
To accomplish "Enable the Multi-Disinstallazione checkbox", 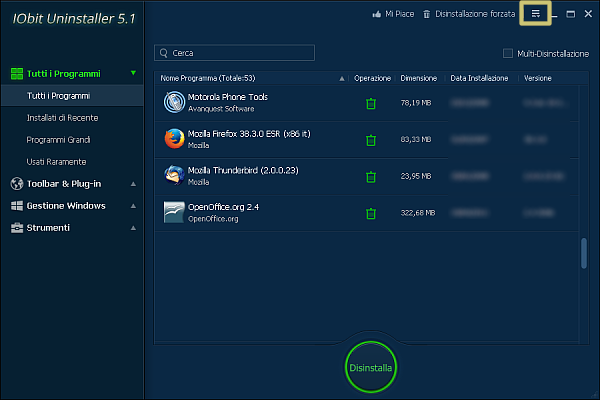I will pyautogui.click(x=508, y=53).
